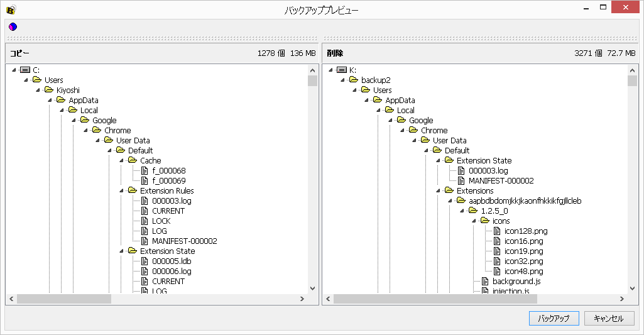
Task: Collapse the backup2 folder node
Action: point(342,80)
